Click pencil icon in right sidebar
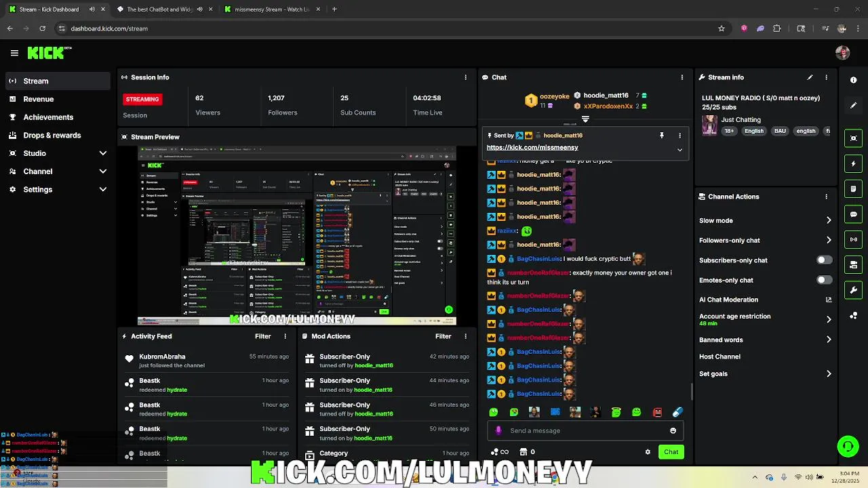 853,105
